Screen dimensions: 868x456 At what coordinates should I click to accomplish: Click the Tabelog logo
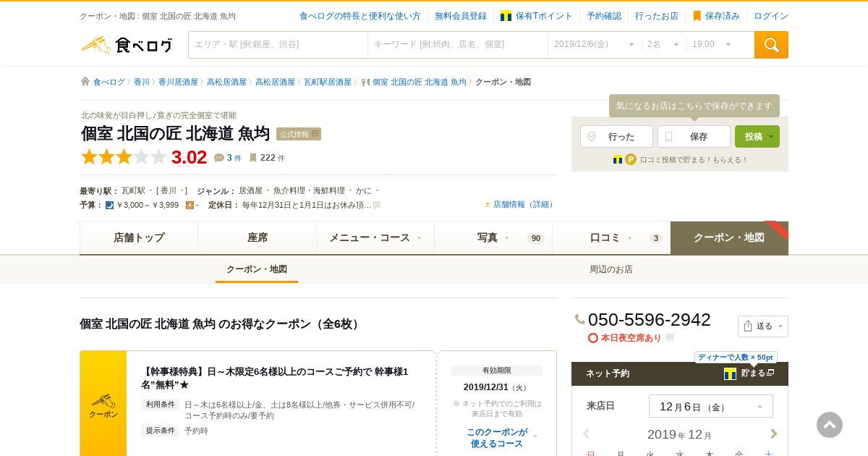(x=127, y=45)
